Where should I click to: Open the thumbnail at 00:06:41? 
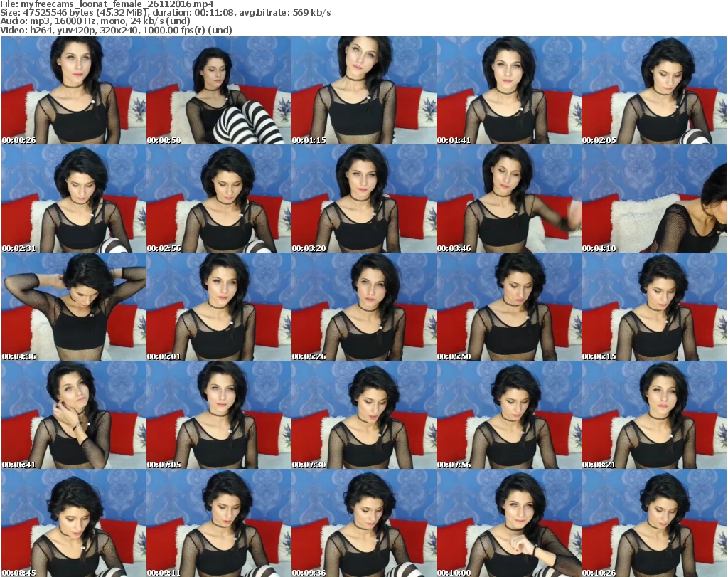pos(74,415)
